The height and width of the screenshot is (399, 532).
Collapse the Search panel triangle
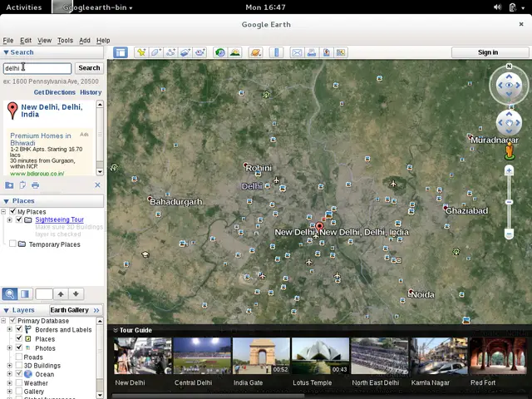(x=6, y=52)
